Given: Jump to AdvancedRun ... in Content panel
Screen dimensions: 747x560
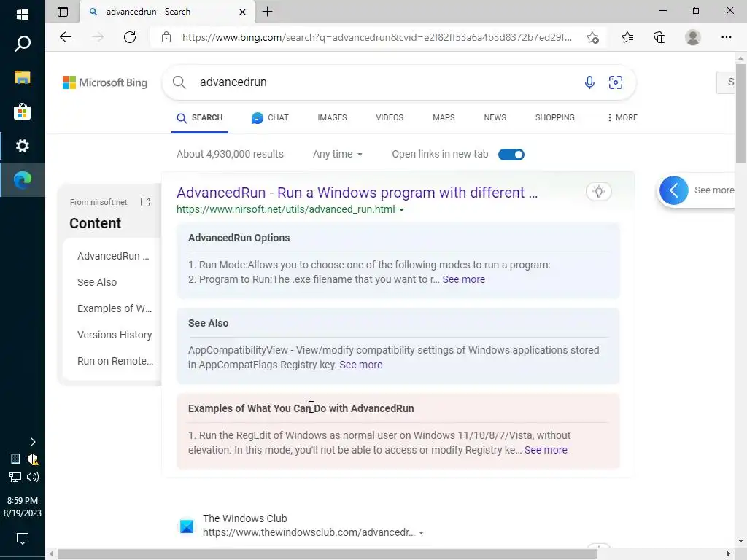Looking at the screenshot, I should click(x=113, y=256).
